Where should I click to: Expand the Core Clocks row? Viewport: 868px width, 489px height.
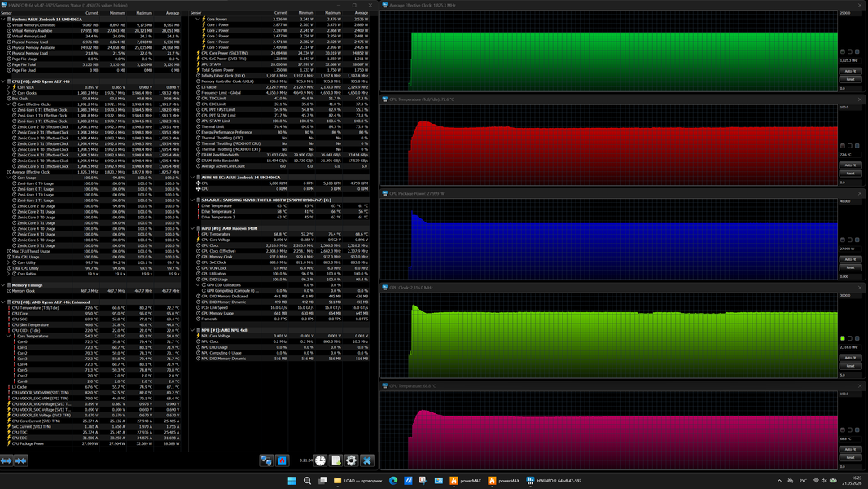tap(8, 92)
